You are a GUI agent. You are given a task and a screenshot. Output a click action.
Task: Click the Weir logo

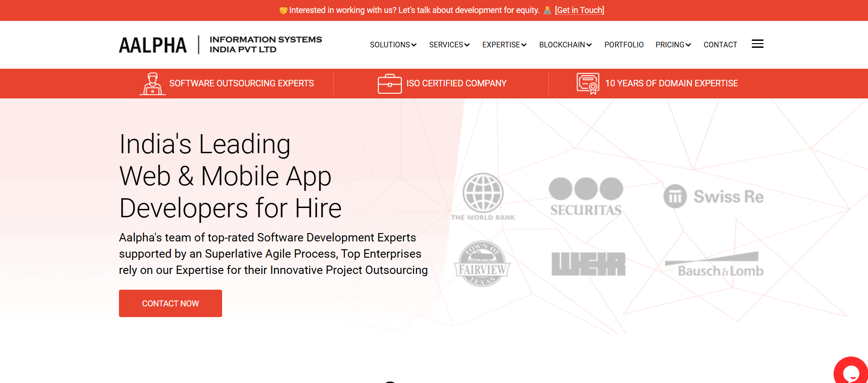[x=588, y=264]
